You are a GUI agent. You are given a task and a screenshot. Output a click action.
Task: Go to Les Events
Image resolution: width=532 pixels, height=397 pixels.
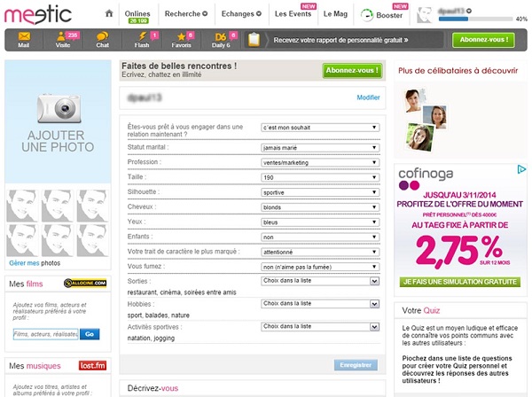[x=293, y=14]
